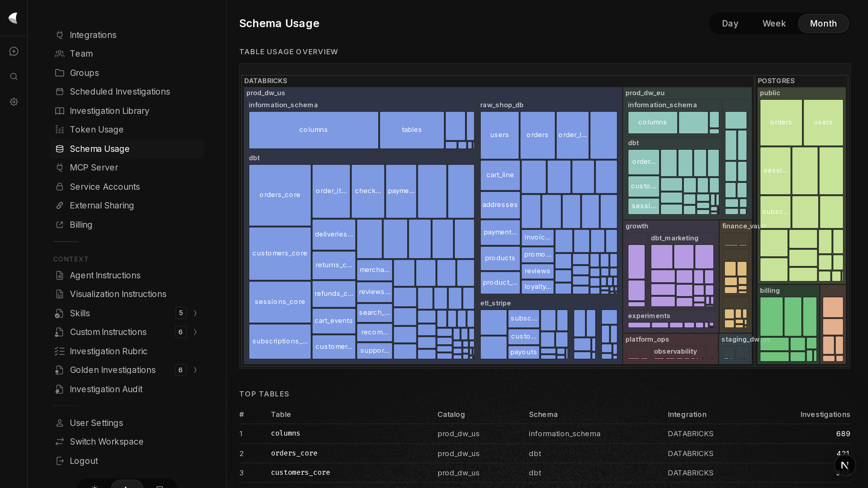Click the Investigations column header

825,414
